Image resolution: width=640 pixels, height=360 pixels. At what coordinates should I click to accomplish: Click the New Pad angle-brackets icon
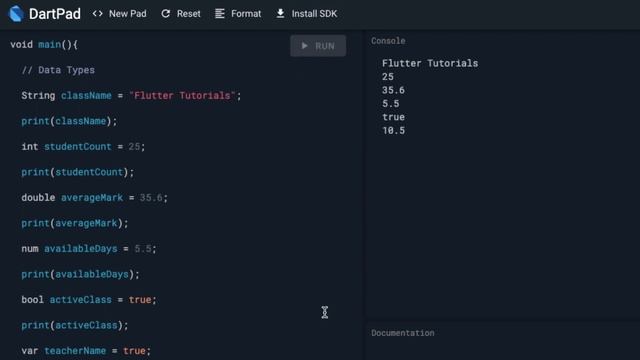click(x=98, y=13)
